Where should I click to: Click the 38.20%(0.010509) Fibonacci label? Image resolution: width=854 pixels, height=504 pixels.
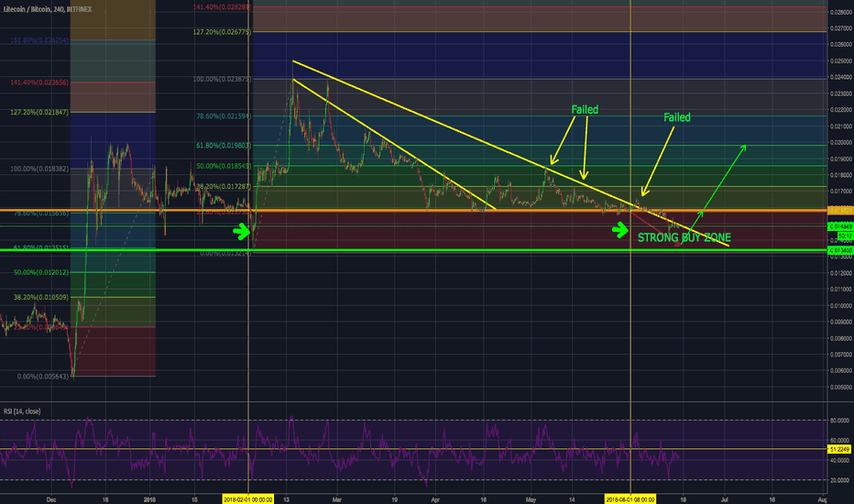(41, 297)
